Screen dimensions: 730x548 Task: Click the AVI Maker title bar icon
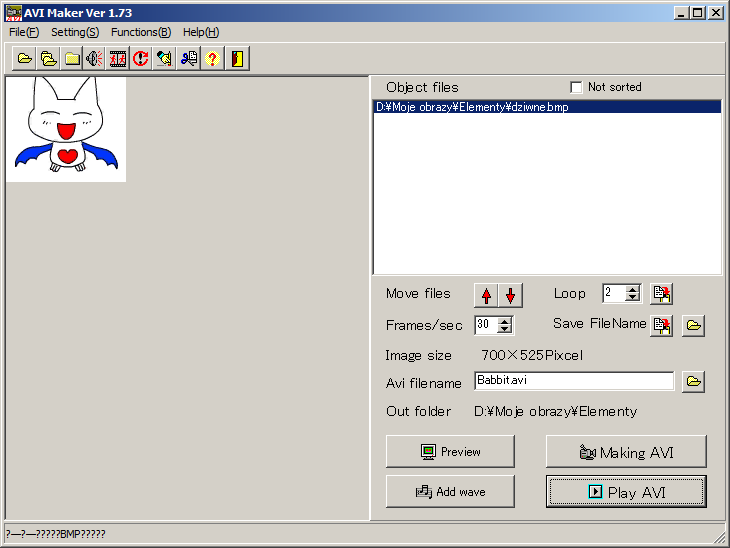coord(14,13)
